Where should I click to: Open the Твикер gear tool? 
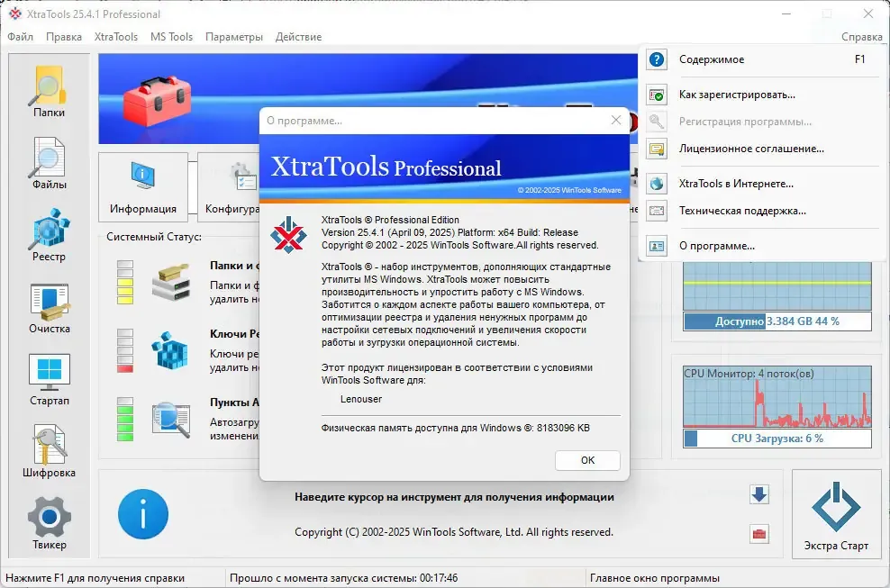(x=49, y=523)
